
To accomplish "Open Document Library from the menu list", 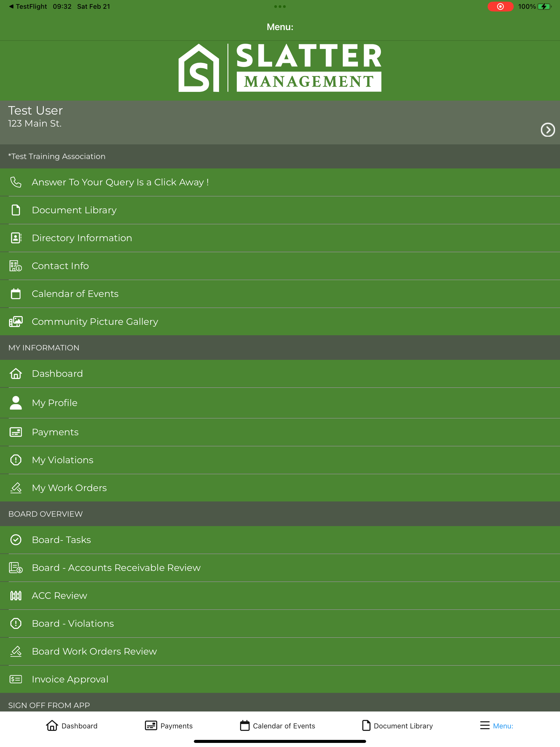I will (280, 210).
